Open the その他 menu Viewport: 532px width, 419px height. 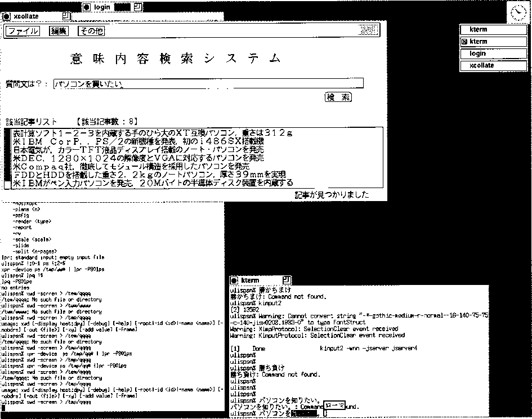click(x=91, y=31)
